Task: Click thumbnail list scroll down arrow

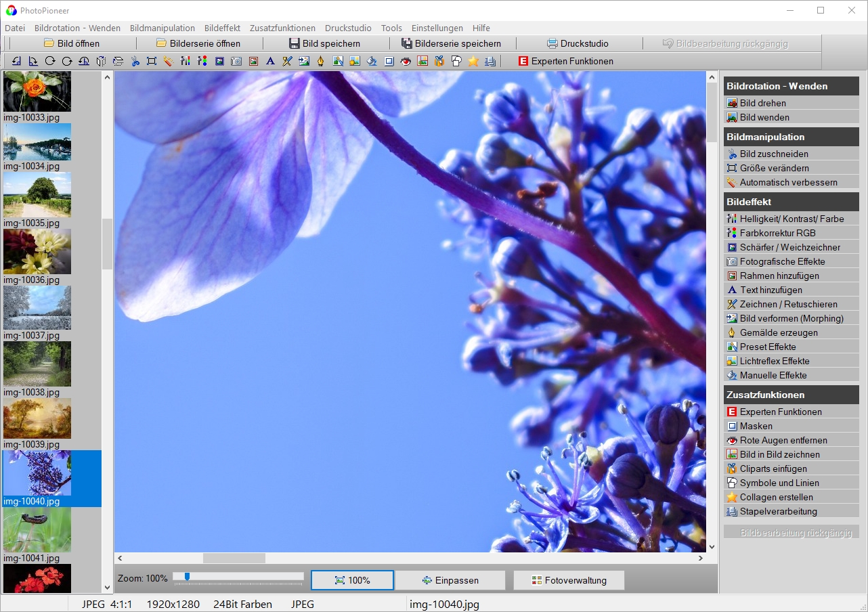Action: tap(108, 588)
